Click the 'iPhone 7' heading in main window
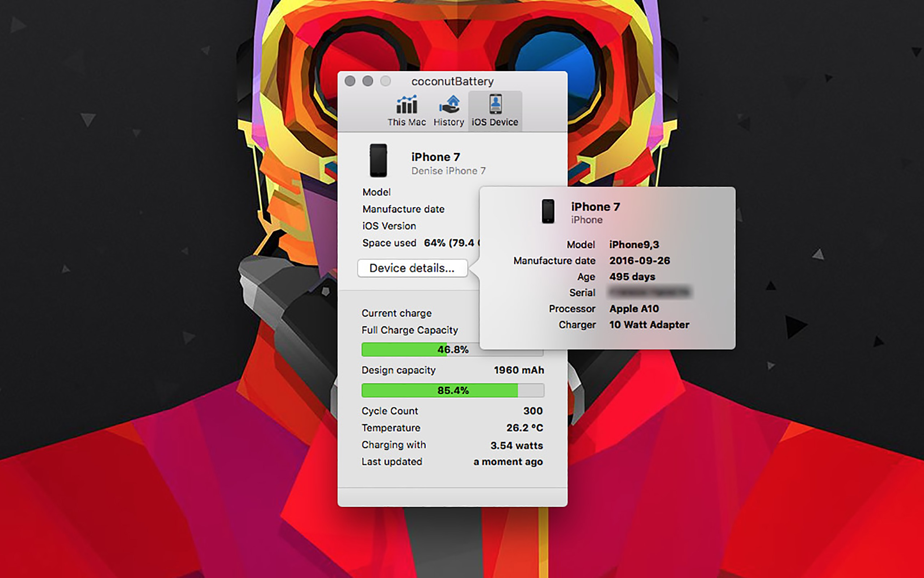Screen dimensions: 924x578 (436, 157)
